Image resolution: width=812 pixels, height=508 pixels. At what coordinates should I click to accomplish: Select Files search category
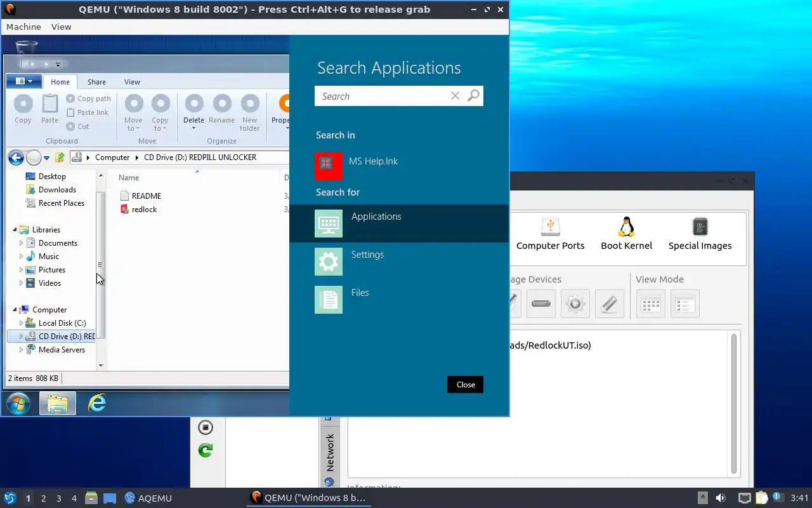coord(399,300)
